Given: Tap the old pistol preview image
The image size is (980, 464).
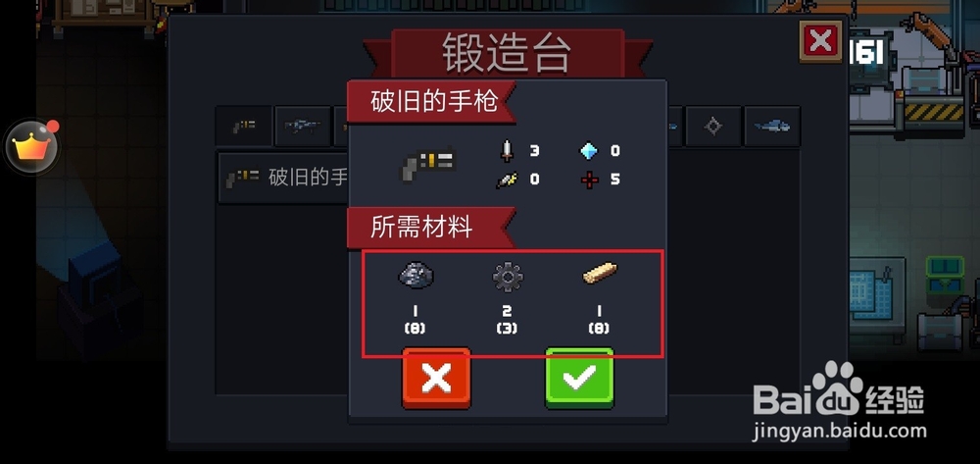Looking at the screenshot, I should [x=428, y=164].
